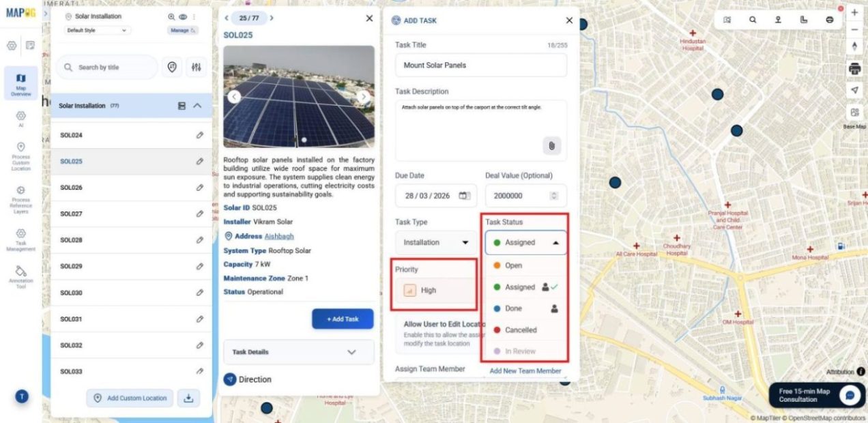868x423 pixels.
Task: Collapse the Task Status Assigned dropdown
Action: (x=526, y=242)
